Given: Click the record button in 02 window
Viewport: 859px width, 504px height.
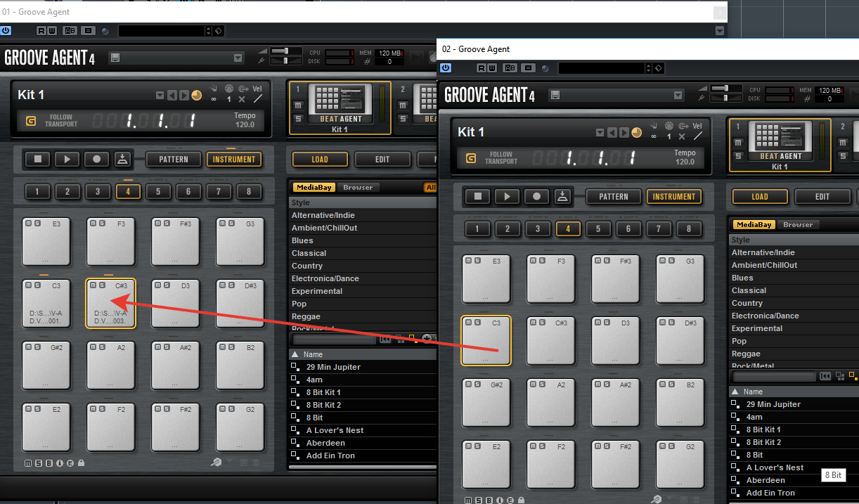Looking at the screenshot, I should (537, 197).
